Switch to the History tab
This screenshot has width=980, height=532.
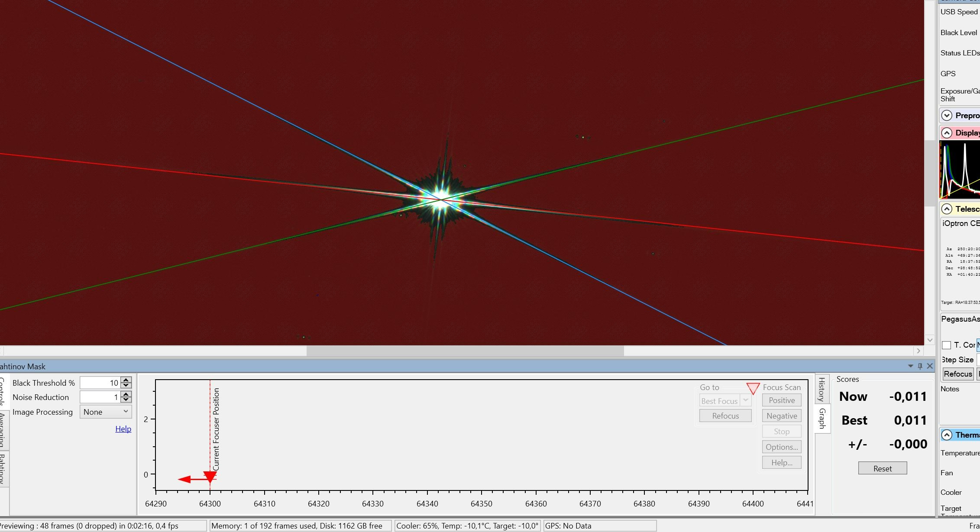pos(822,389)
